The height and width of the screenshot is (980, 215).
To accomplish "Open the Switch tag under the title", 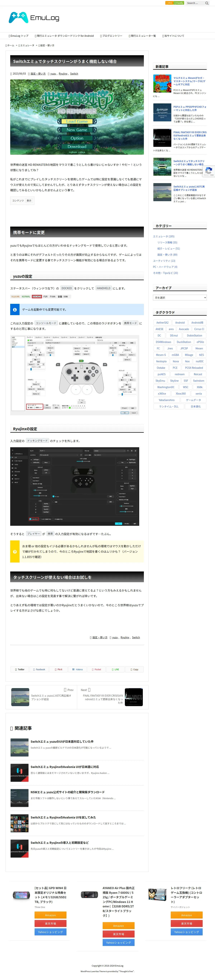I will (x=74, y=74).
